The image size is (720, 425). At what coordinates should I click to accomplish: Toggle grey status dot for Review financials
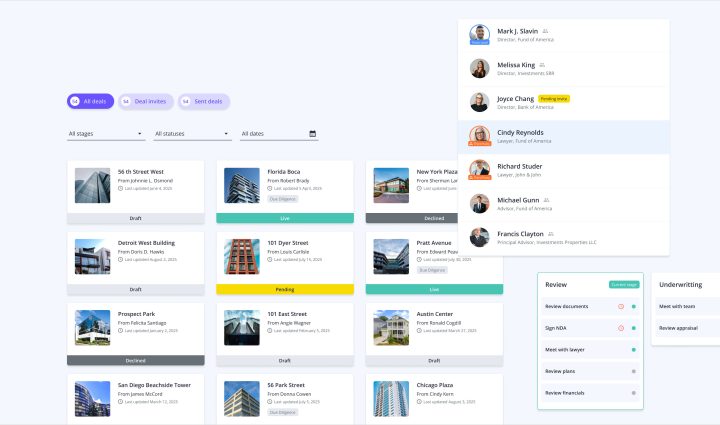(633, 394)
